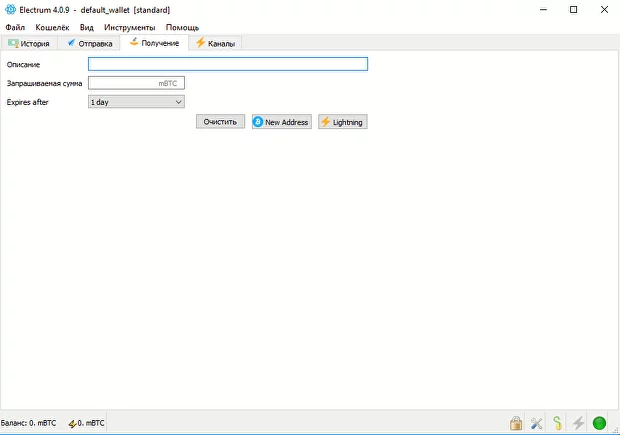Open the Инструменты menu
Screen dimensions: 620x435
130,27
